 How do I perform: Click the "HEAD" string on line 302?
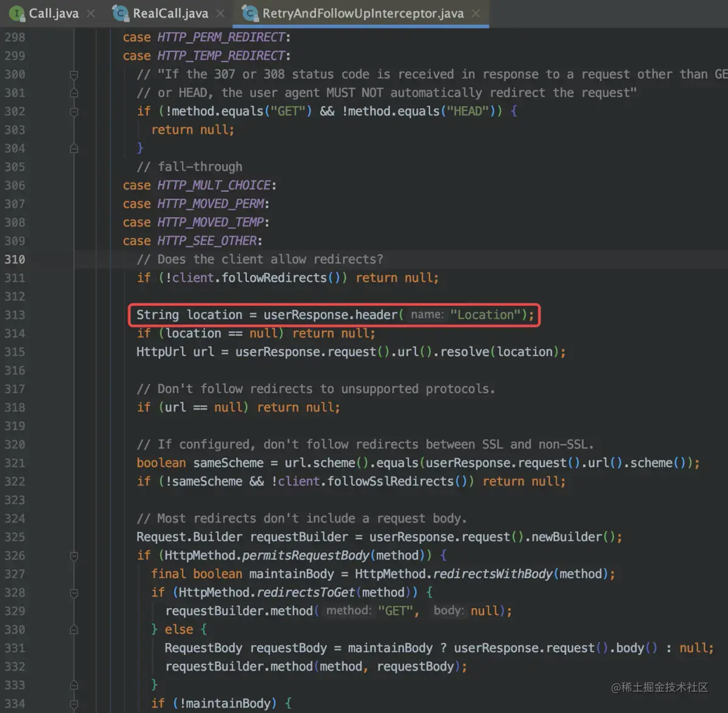[468, 112]
